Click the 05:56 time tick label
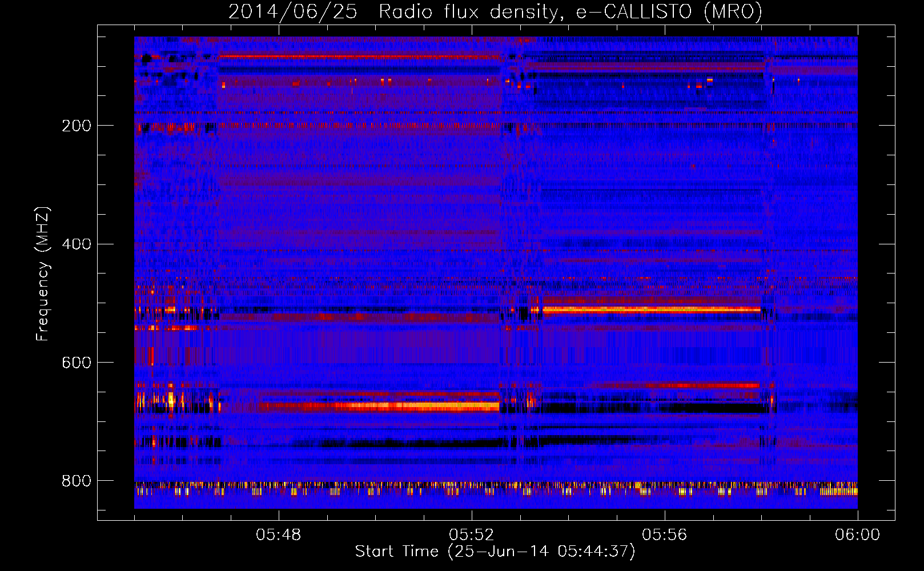Image resolution: width=924 pixels, height=571 pixels. (665, 535)
